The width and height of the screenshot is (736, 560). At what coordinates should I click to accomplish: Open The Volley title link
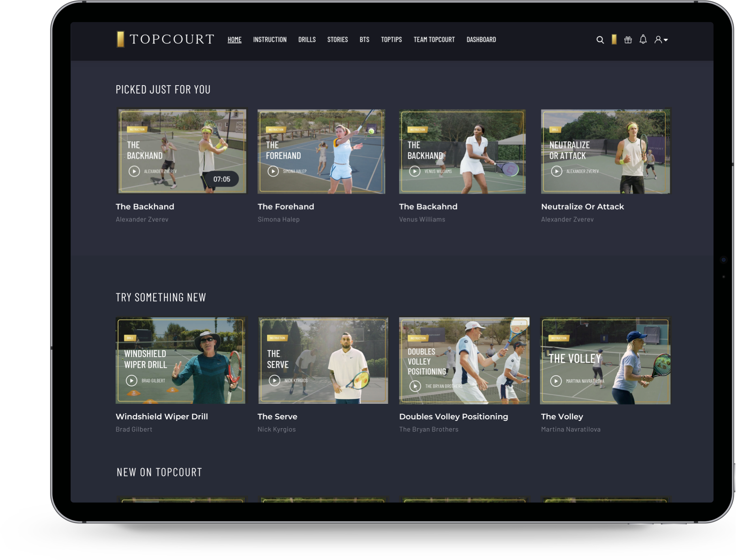(562, 417)
